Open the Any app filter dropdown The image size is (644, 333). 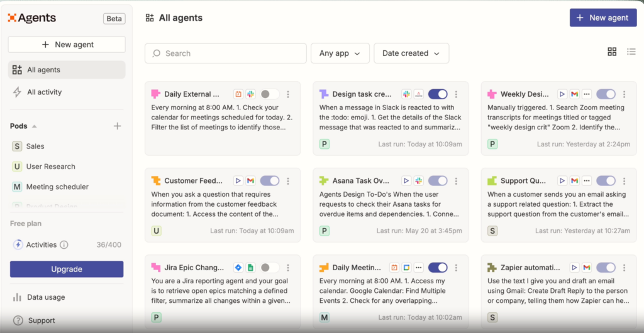(x=340, y=53)
